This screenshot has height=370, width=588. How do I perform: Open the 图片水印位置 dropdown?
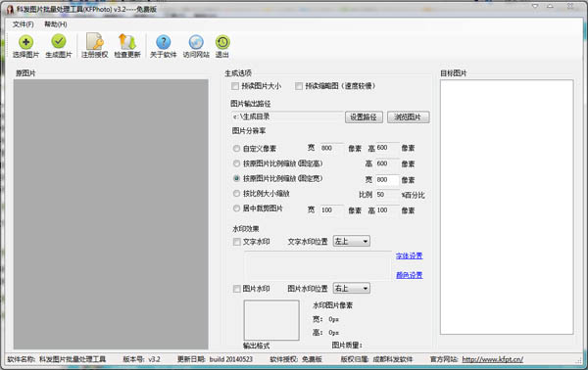point(352,288)
